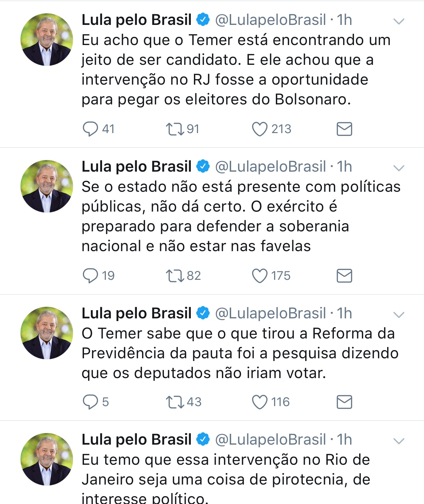Like the Reforma da Previdência tweet
This screenshot has height=504, width=424.
coord(259,402)
